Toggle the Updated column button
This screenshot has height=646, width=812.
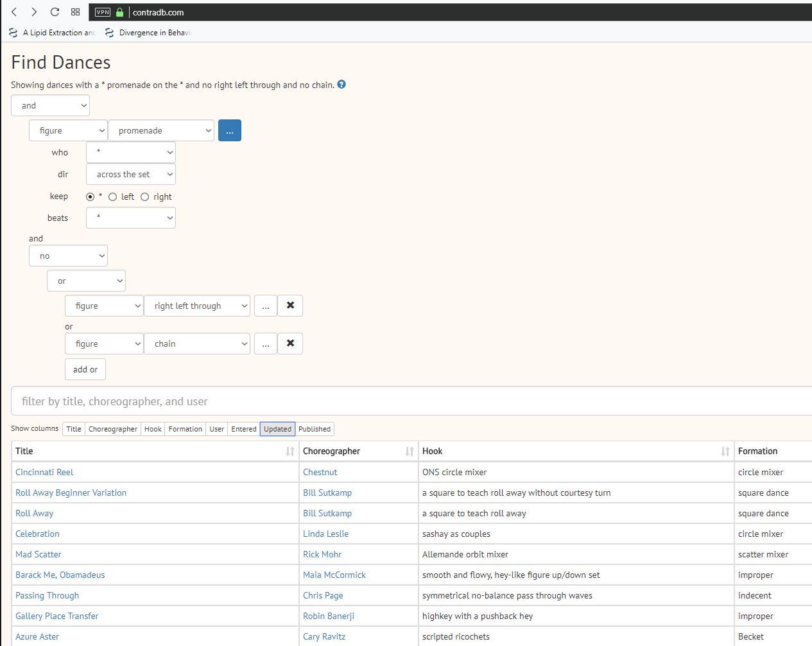pos(277,429)
